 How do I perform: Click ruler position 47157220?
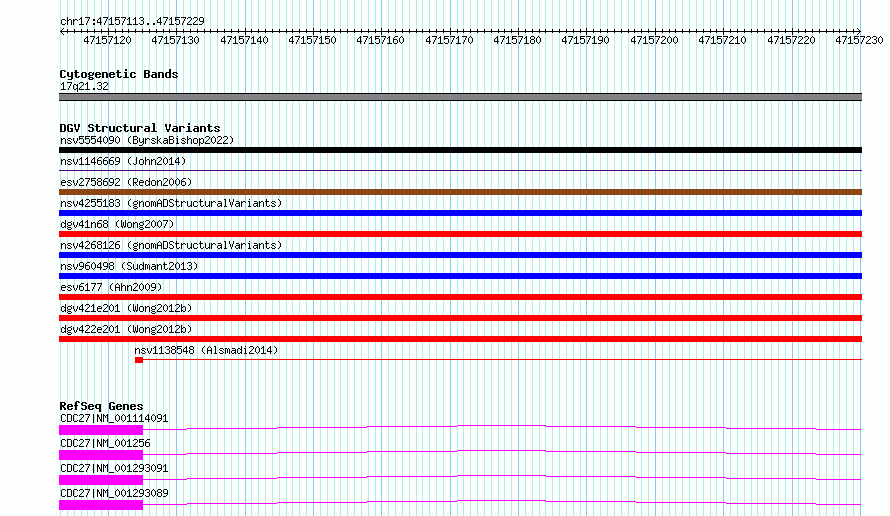[791, 40]
